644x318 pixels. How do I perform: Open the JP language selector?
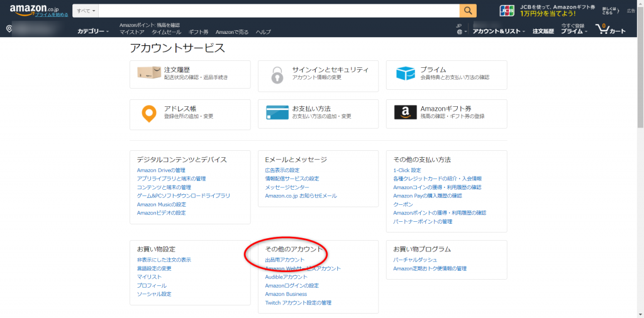click(x=461, y=29)
